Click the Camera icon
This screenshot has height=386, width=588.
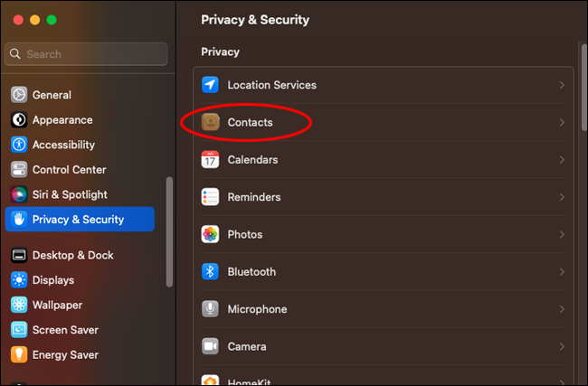pyautogui.click(x=210, y=346)
